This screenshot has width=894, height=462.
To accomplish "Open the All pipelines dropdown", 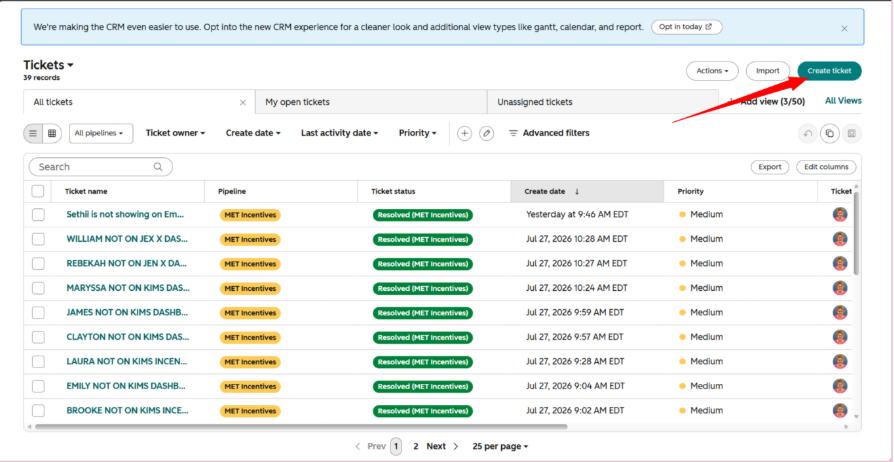I will (101, 133).
